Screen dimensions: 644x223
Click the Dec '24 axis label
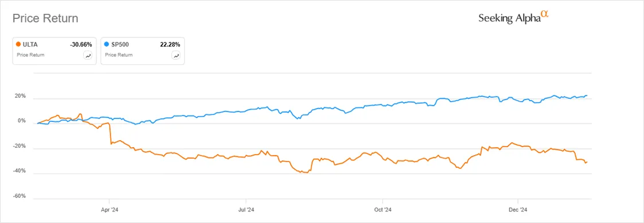point(518,209)
